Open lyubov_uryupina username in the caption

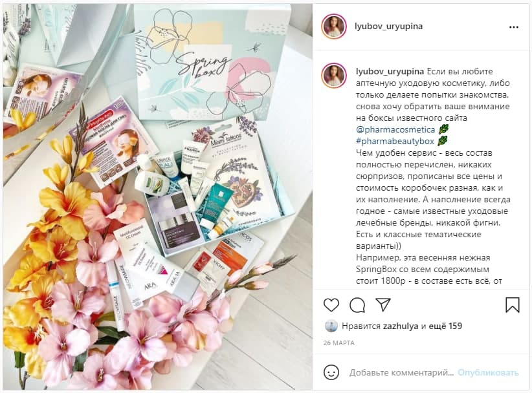(390, 72)
